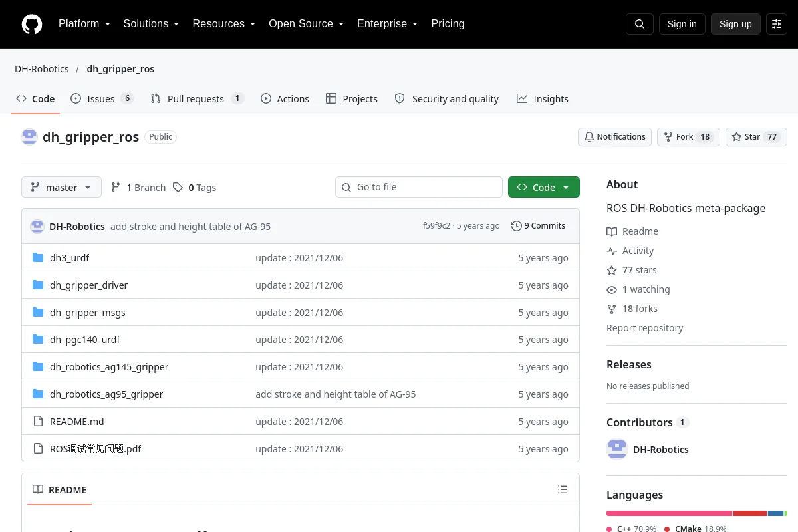Click commit hash f59f9c2

click(x=436, y=226)
